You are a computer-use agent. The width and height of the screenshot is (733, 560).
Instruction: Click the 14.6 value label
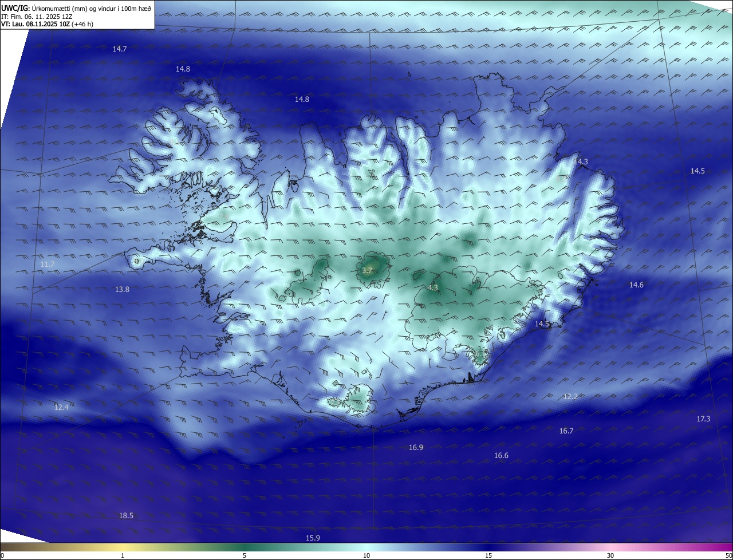click(x=636, y=285)
